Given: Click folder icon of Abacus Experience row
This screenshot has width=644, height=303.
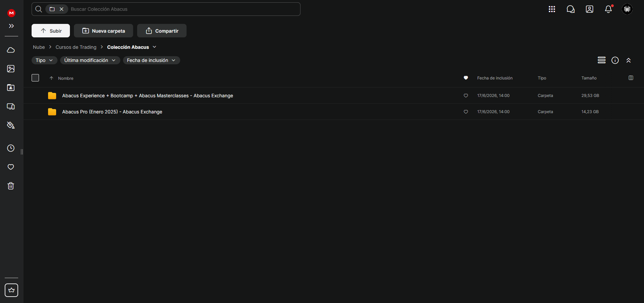Looking at the screenshot, I should (52, 96).
